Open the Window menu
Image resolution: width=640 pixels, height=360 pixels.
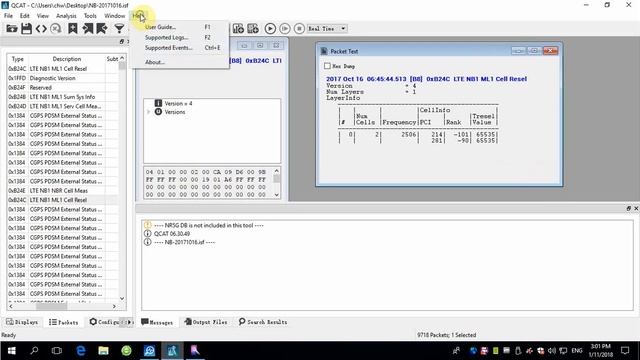(115, 16)
